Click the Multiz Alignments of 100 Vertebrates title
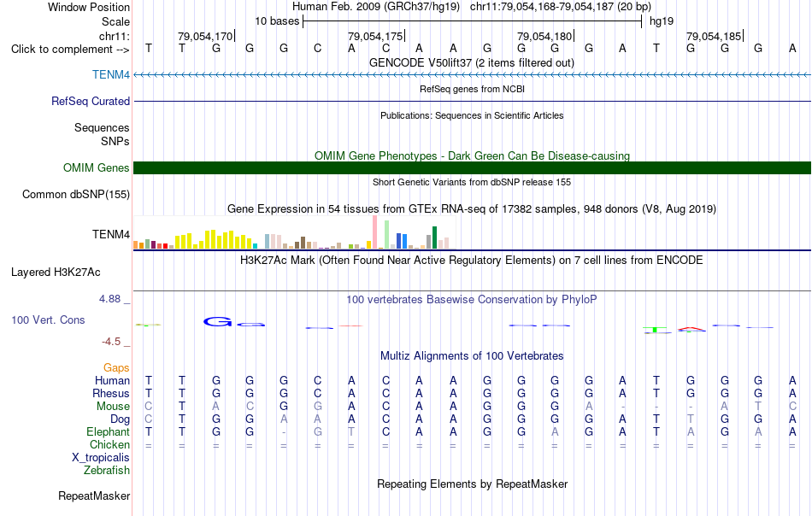The image size is (812, 516). tap(472, 356)
